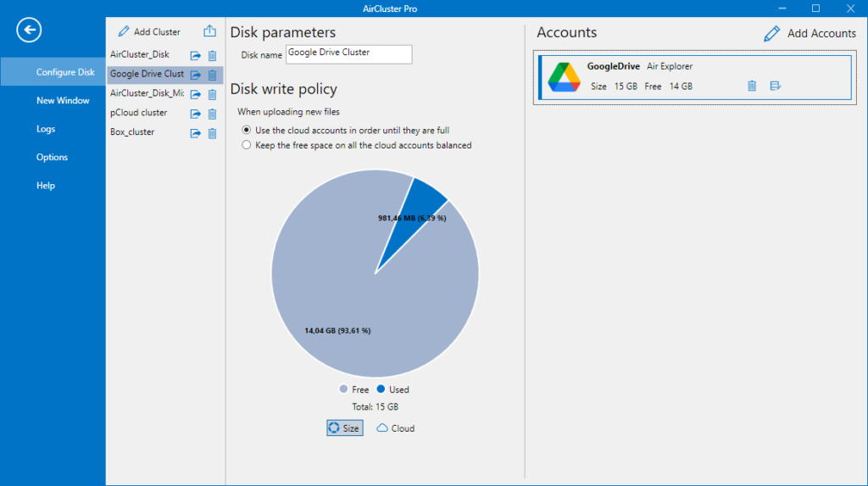Click the pencil icon next to Add Accounts
This screenshot has width=868, height=486.
coord(771,33)
